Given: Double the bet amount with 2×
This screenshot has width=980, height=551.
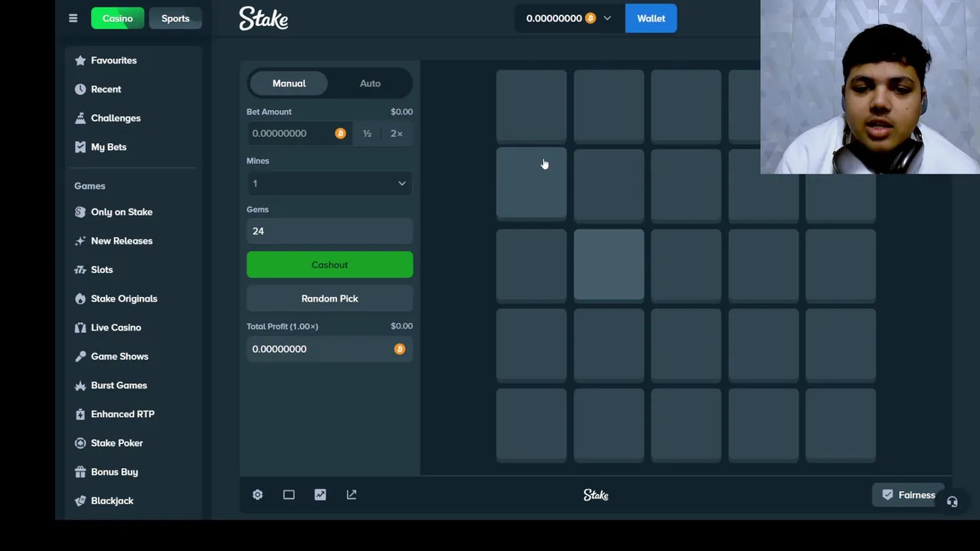Looking at the screenshot, I should (x=397, y=133).
